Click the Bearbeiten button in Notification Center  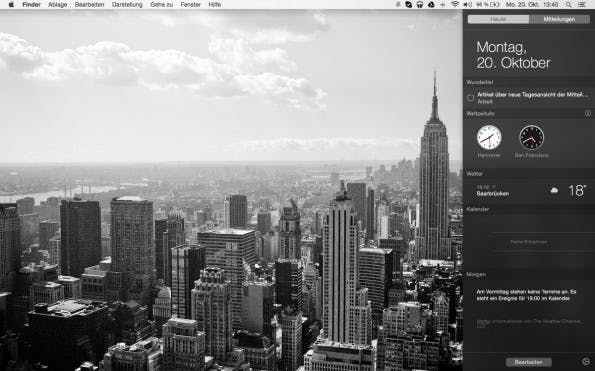tap(529, 362)
